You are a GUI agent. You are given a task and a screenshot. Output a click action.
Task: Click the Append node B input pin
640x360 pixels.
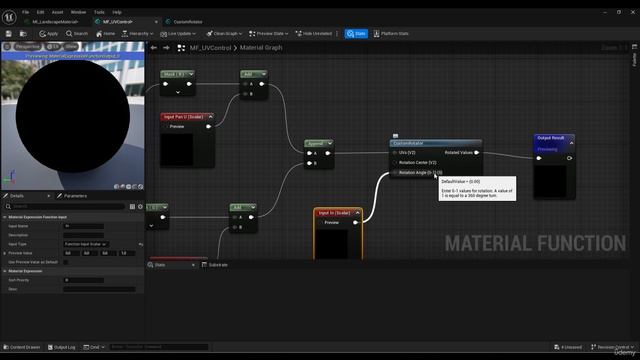click(x=309, y=163)
